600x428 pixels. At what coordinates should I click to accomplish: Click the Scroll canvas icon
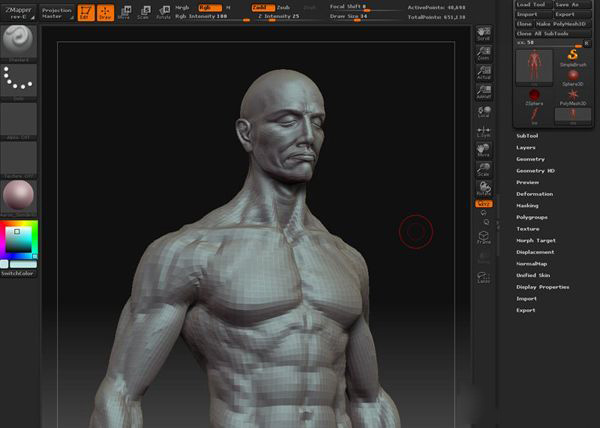click(x=483, y=34)
